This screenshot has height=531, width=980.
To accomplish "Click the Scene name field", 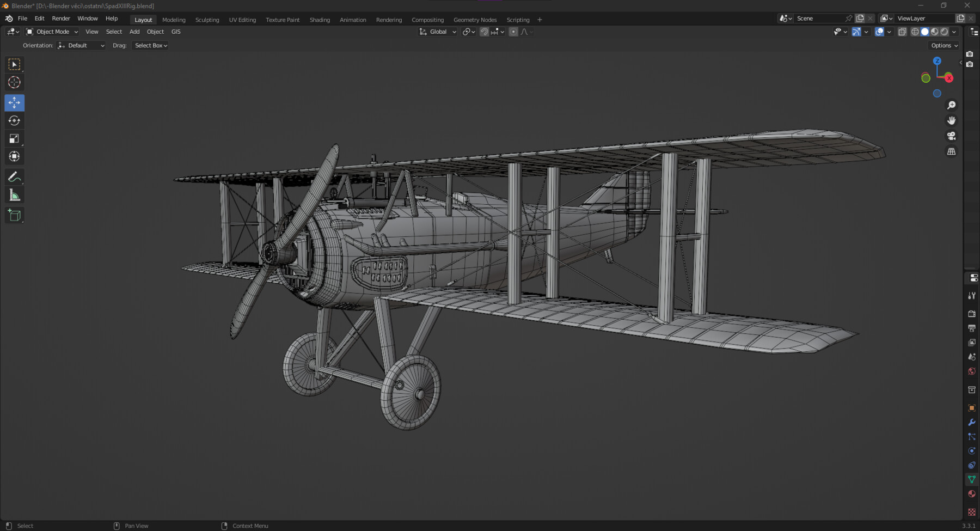I will click(x=819, y=18).
